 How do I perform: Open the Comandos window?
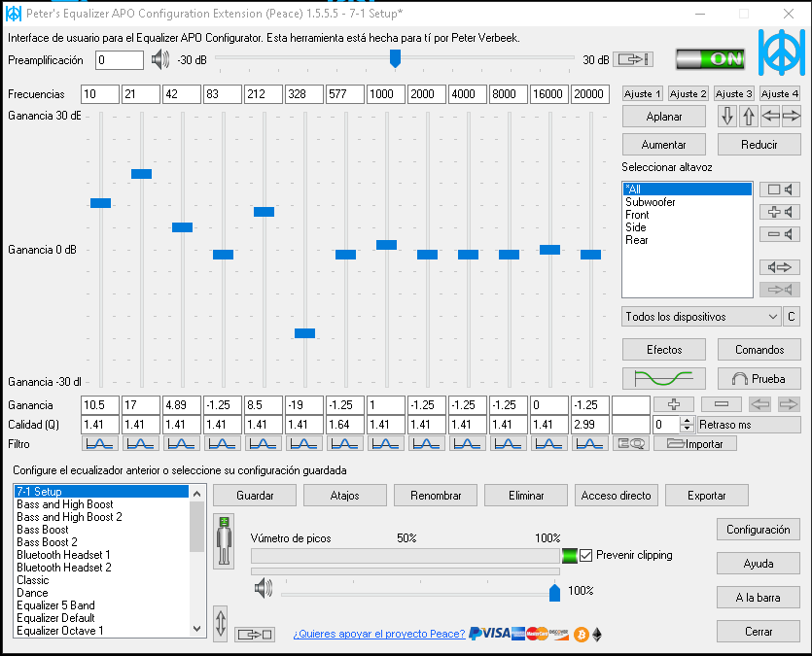759,350
